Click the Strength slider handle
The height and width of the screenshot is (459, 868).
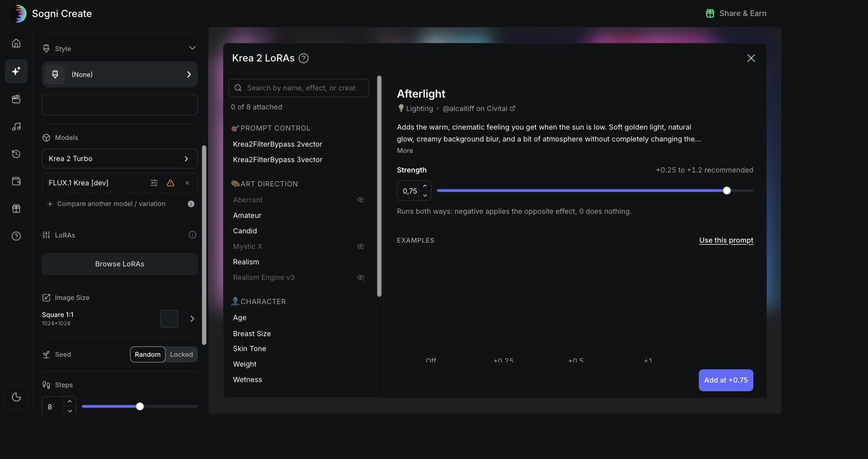(x=727, y=191)
